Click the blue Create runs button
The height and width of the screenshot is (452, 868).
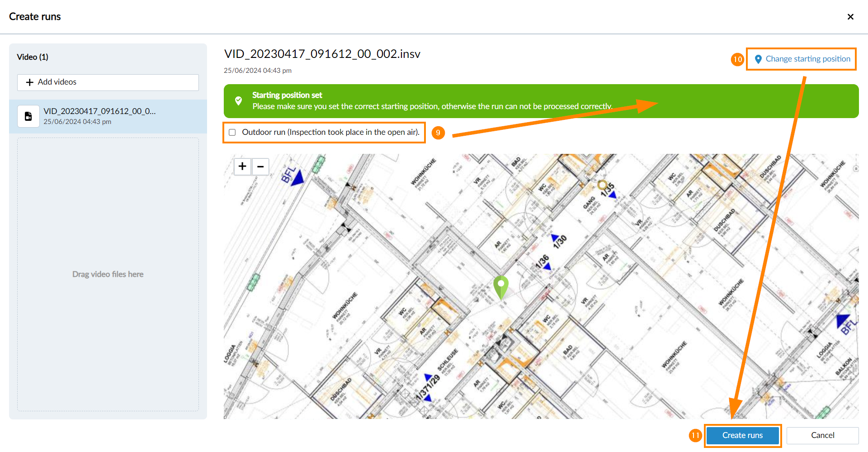(742, 435)
